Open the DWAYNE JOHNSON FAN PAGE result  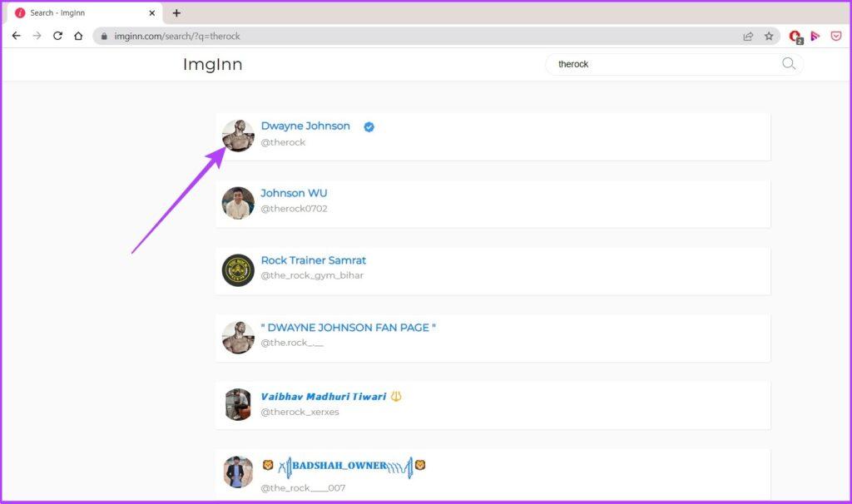pyautogui.click(x=349, y=328)
